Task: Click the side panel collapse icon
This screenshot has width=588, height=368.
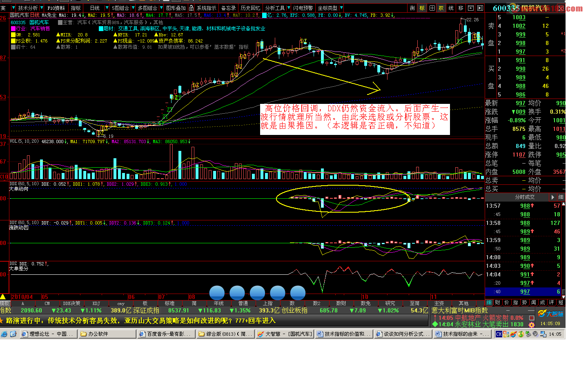Action: (480, 8)
